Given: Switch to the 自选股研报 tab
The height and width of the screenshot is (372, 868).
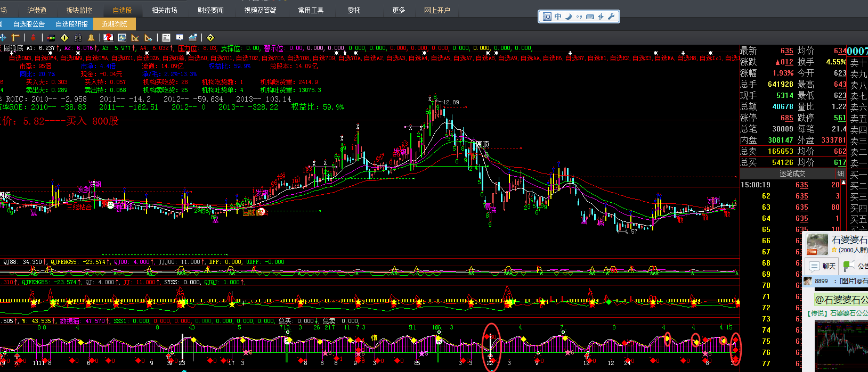Looking at the screenshot, I should pos(72,24).
